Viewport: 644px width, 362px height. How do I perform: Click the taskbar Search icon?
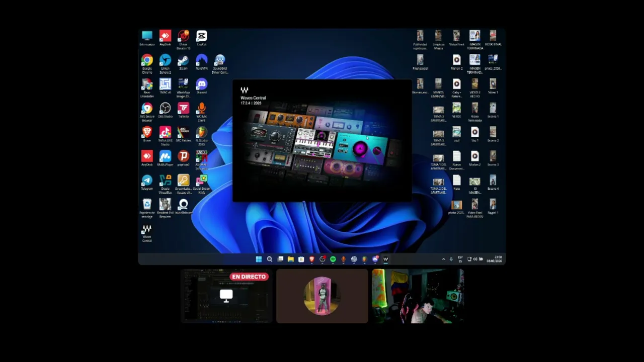click(x=270, y=259)
